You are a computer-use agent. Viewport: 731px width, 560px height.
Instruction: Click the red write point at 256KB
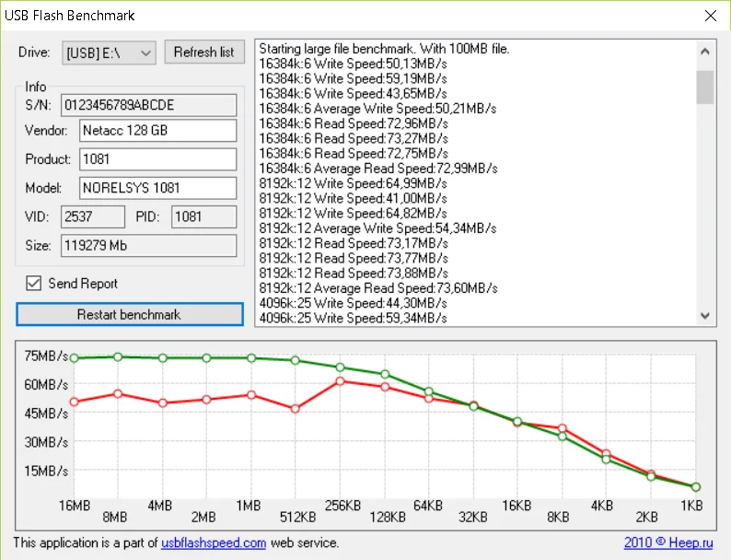click(341, 380)
